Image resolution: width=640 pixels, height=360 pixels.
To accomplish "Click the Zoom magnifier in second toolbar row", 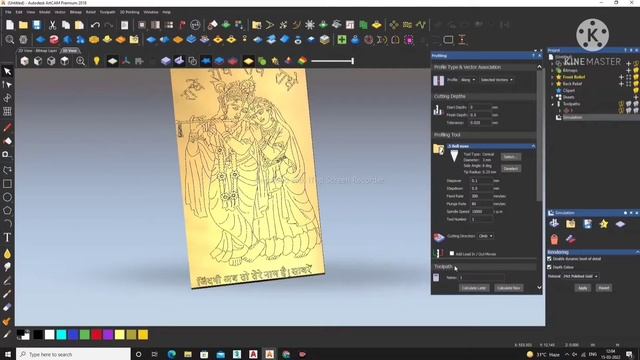I will coord(10,40).
